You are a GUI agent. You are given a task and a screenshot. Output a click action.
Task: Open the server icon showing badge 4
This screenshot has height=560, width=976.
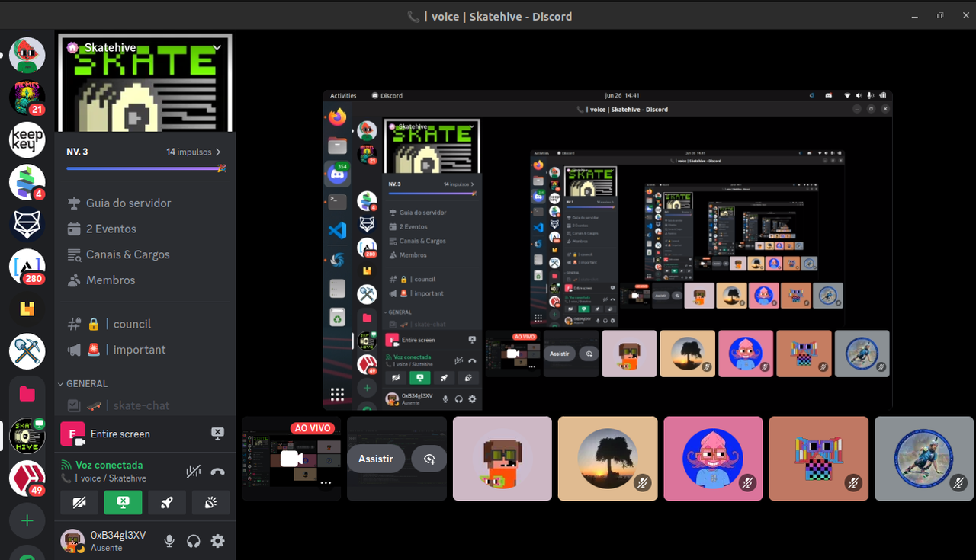tap(27, 183)
